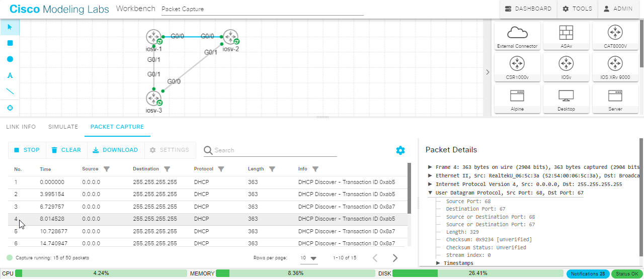Expand Timestamps section
The height and width of the screenshot is (279, 644).
pos(438,263)
